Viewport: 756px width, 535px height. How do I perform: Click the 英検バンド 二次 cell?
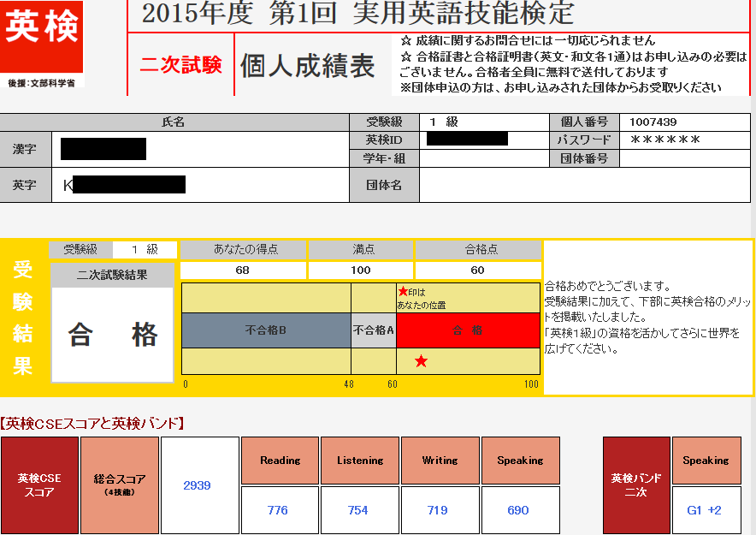[x=636, y=484]
